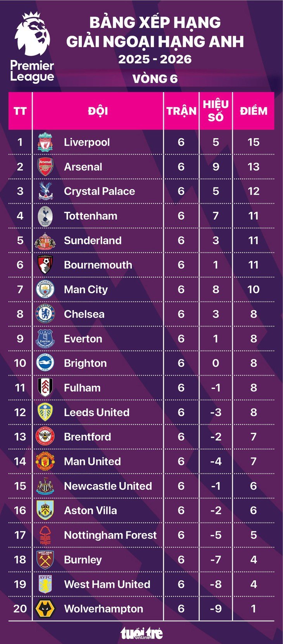Click the Wolverhampton wolf head crest
Screen dimensions: 283x644
45,608
